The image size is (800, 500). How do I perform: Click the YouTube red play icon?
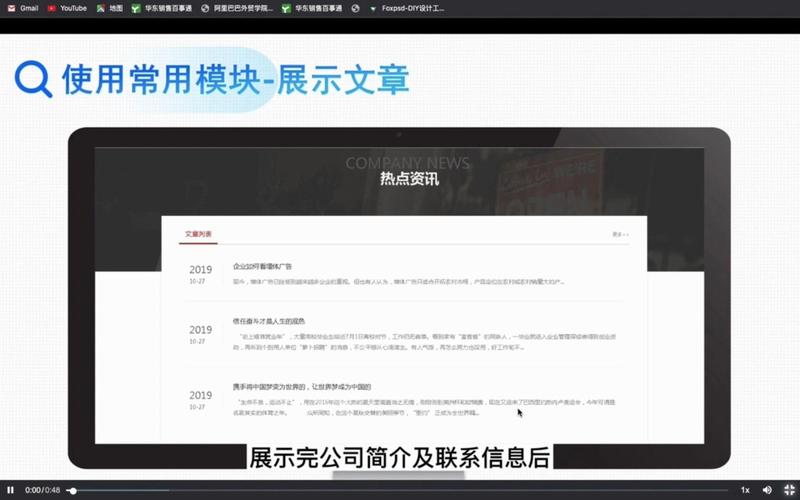coord(52,8)
